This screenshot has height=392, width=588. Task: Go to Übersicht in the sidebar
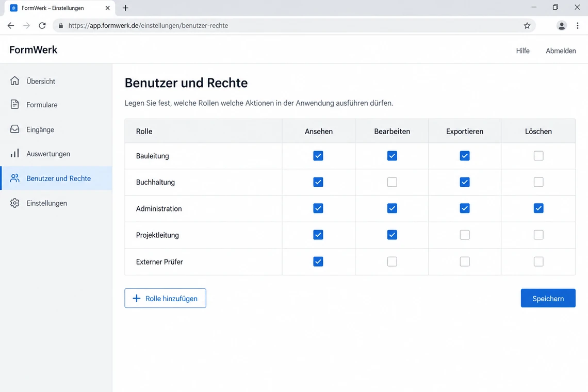point(56,81)
